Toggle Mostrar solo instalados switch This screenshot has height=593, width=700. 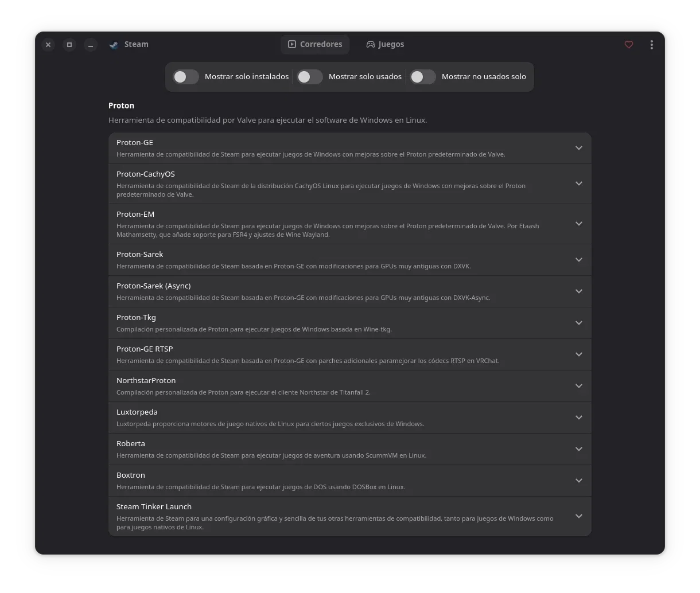(186, 77)
